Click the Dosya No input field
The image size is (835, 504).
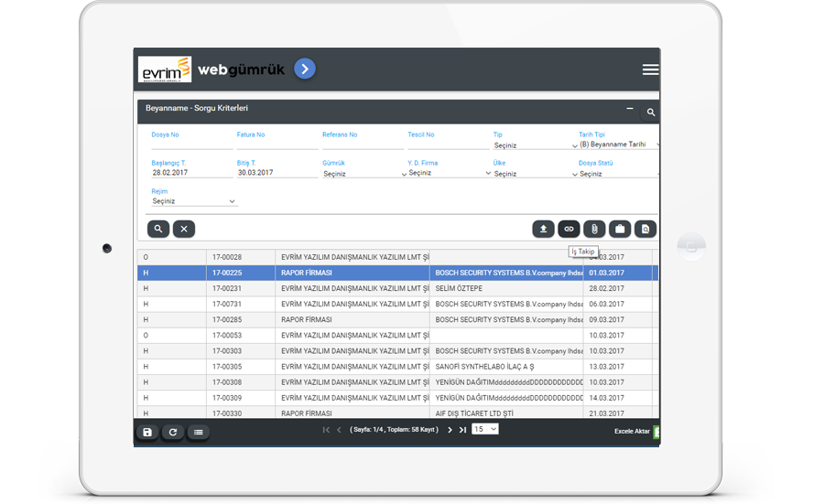191,145
